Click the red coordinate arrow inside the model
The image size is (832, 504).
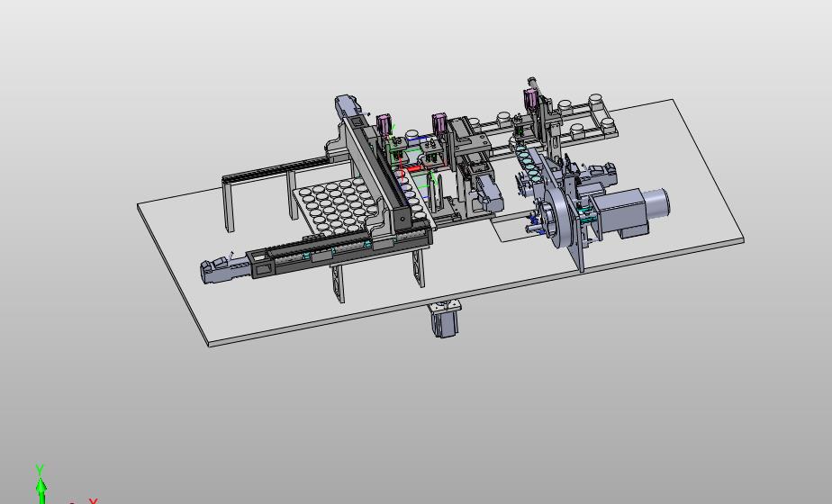click(x=413, y=168)
